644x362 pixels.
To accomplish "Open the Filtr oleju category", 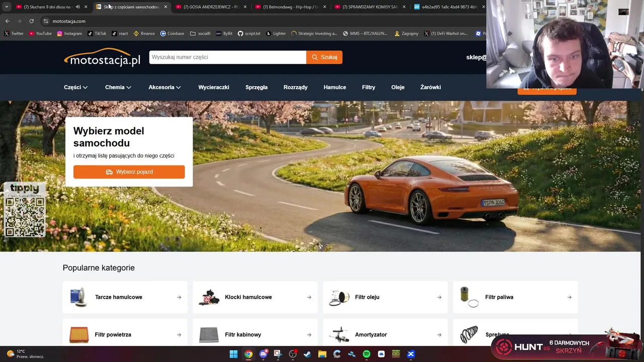I will click(x=385, y=297).
